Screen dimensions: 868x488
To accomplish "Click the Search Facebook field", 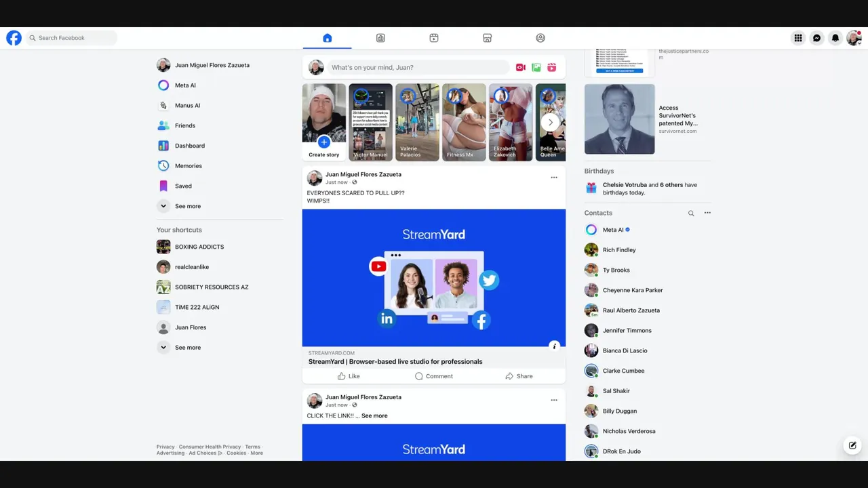I will click(x=72, y=38).
